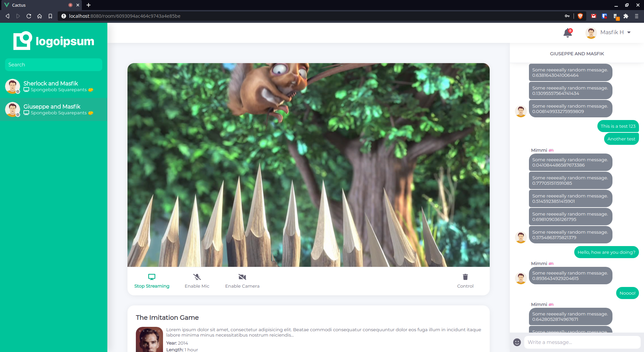
Task: Click the sender avatar beside message 0.5754863175821379
Action: 521,237
